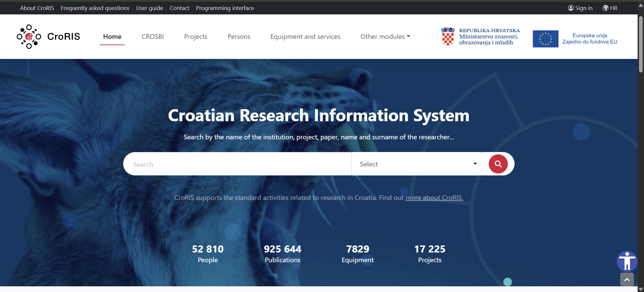This screenshot has width=644, height=292.
Task: Click the page vertical scrollbar thumb
Action: (641, 44)
